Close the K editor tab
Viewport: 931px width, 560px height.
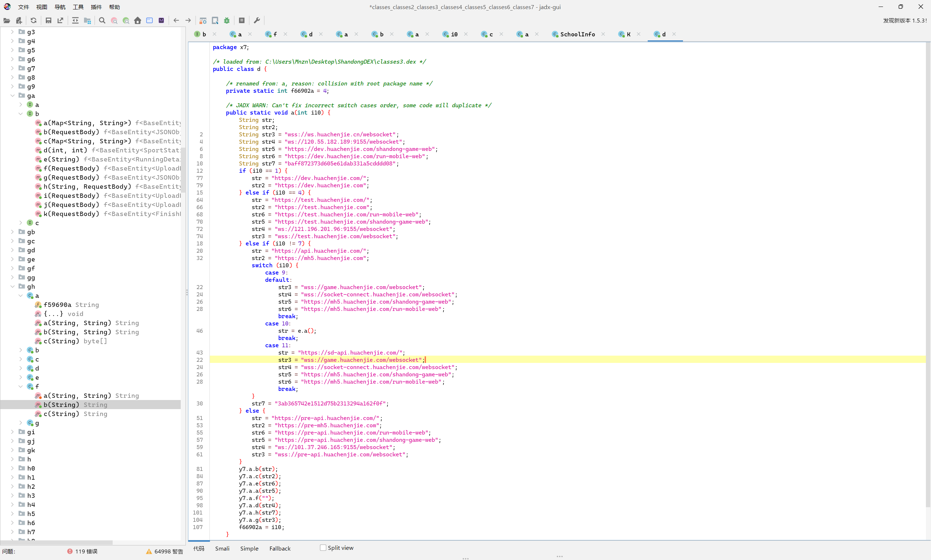click(x=639, y=34)
